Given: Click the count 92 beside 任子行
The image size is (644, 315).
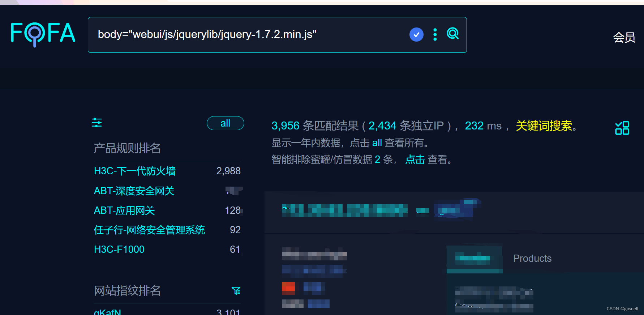Looking at the screenshot, I should tap(235, 230).
